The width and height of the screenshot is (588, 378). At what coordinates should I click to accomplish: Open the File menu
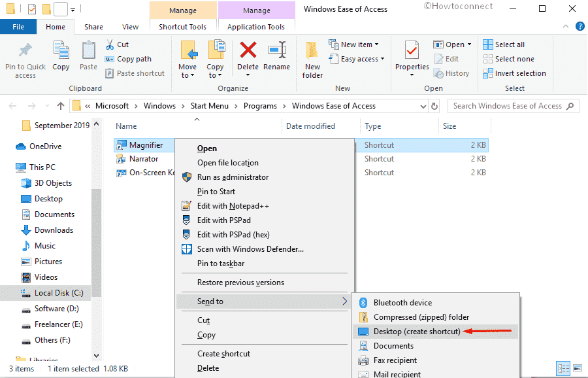18,27
